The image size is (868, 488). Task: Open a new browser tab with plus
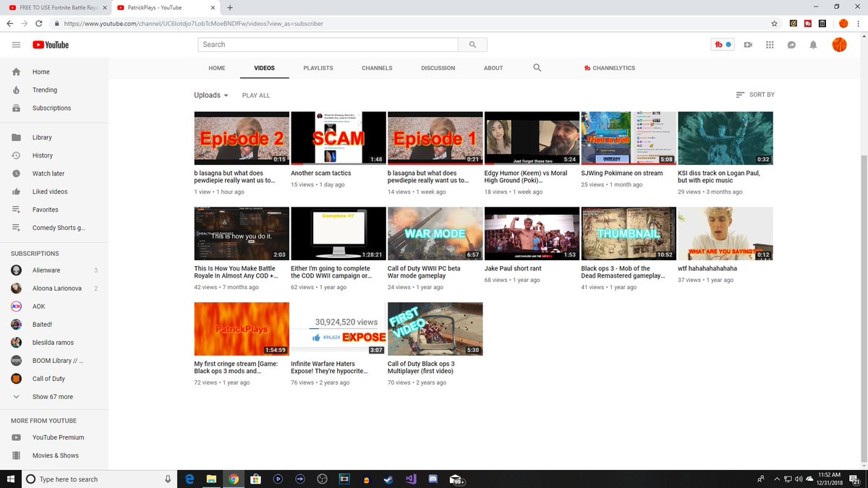pyautogui.click(x=230, y=7)
